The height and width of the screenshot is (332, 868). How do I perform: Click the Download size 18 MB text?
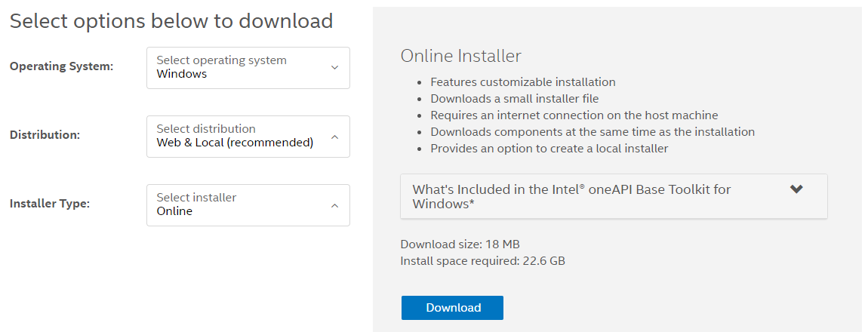point(460,244)
